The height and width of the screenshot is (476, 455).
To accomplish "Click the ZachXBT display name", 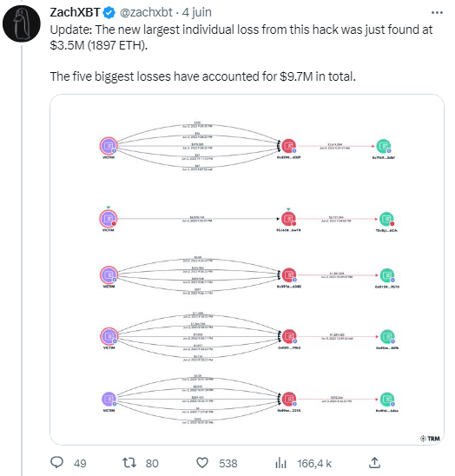I will point(75,12).
